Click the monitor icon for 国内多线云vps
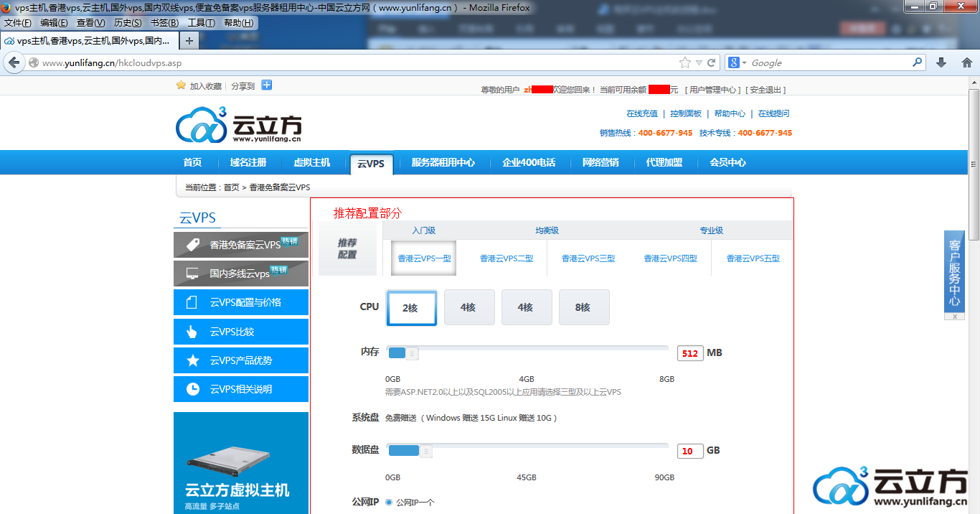 [x=192, y=274]
